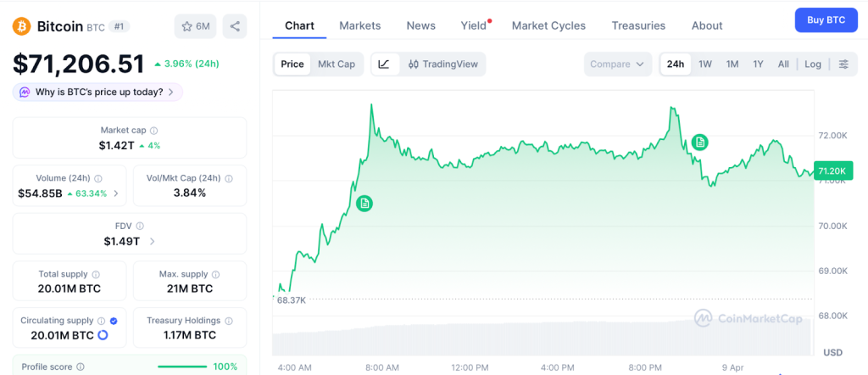This screenshot has height=375, width=868.
Task: Click the Max. supply info icon
Action: pyautogui.click(x=215, y=274)
